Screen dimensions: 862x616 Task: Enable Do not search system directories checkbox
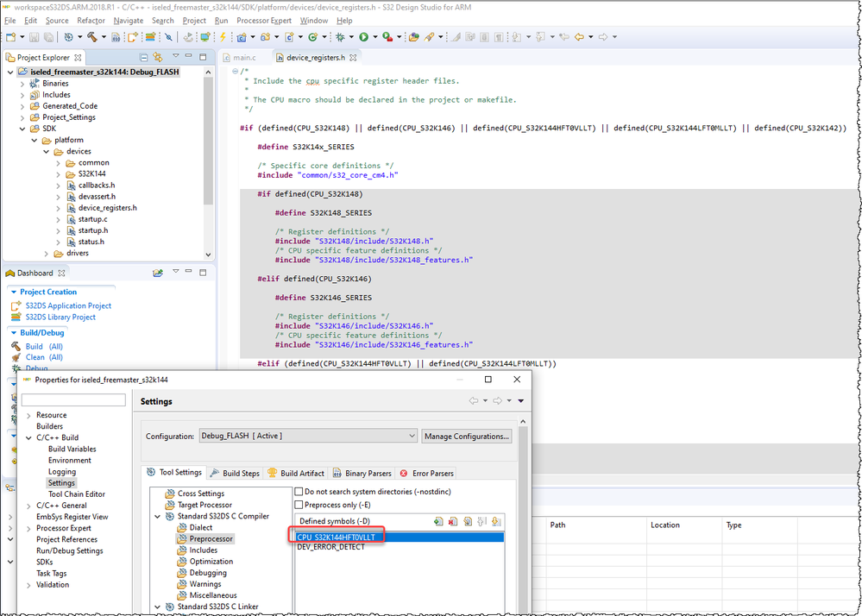point(299,492)
